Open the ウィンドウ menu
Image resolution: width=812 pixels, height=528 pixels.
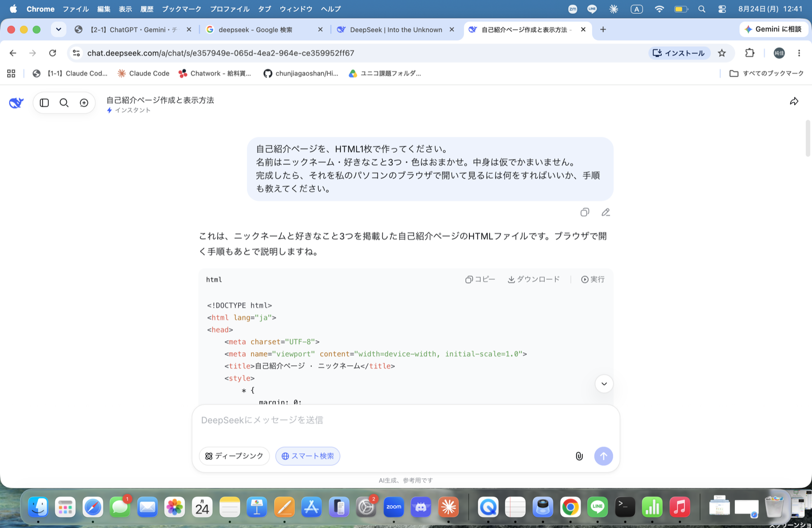296,9
